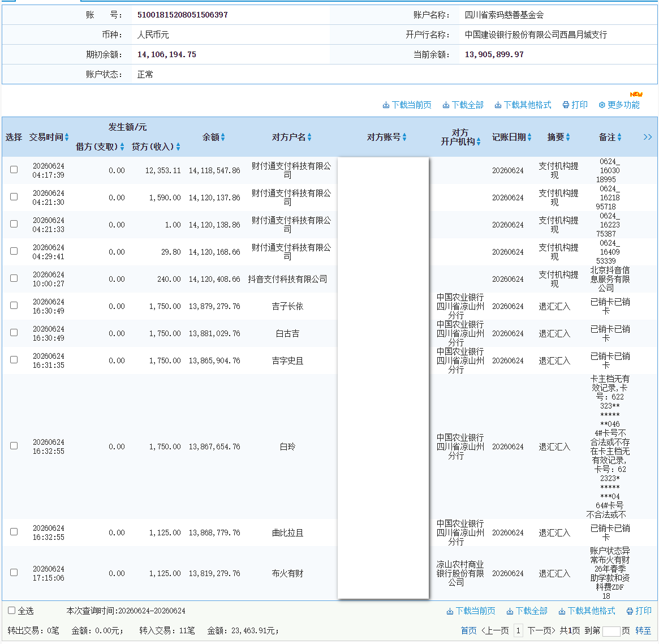Click current page number 1
Viewport: 659px width, 644px height.
(x=518, y=630)
